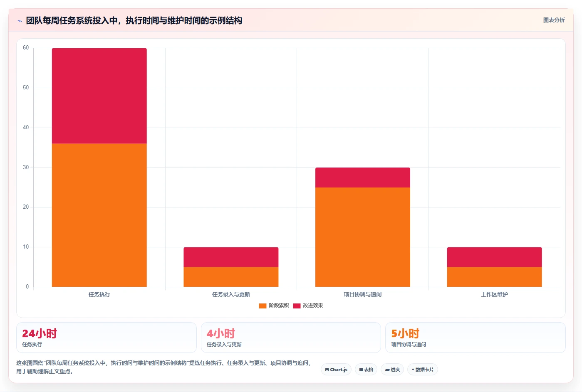This screenshot has width=582, height=392.
Task: Click the red segment of 任务录入与更新 bar
Action: pos(231,257)
